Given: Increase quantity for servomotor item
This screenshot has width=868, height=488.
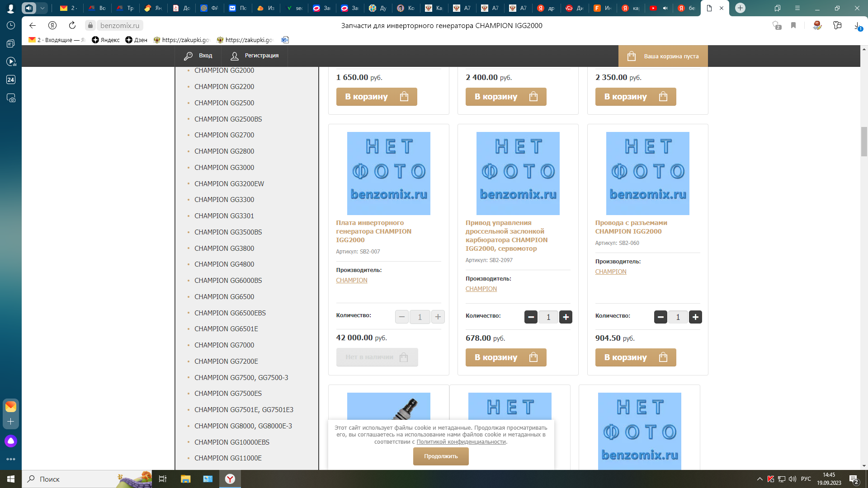Looking at the screenshot, I should [x=566, y=317].
